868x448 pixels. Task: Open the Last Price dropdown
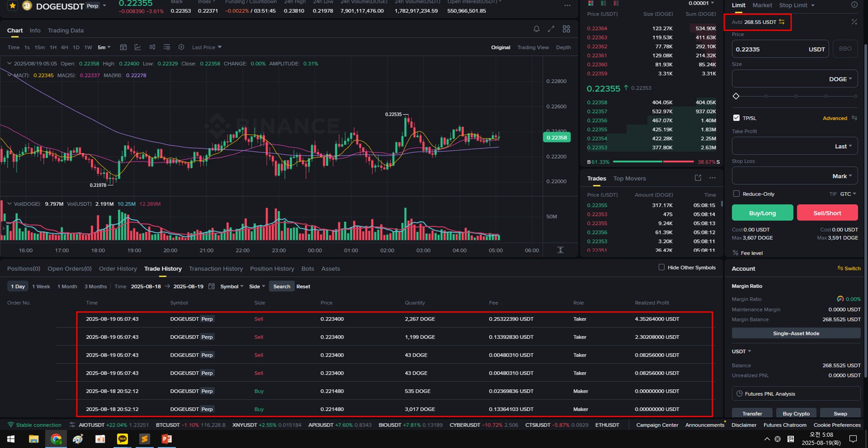(207, 47)
